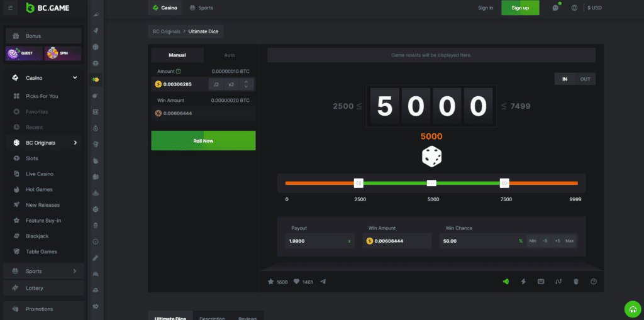Screen dimensions: 644x320
Task: Double the bet with x2 button
Action: [x=231, y=84]
